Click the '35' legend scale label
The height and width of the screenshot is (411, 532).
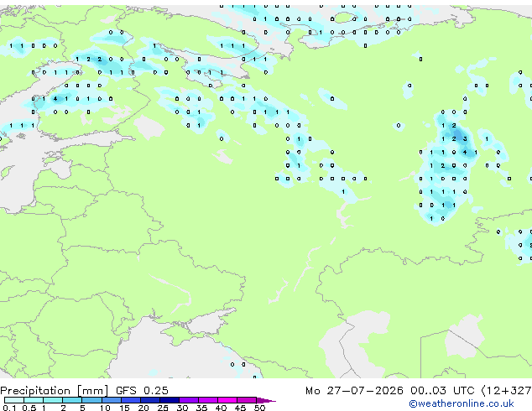coord(201,408)
